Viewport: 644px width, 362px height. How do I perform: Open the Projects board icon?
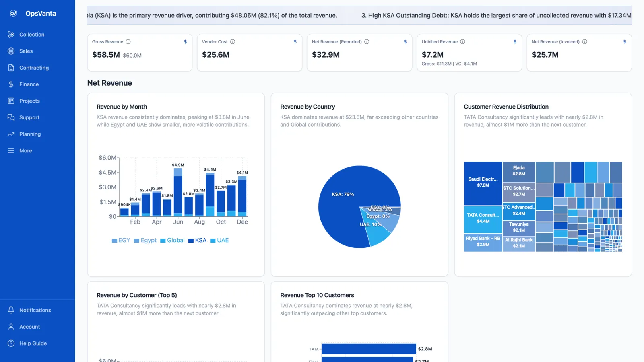coord(11,101)
